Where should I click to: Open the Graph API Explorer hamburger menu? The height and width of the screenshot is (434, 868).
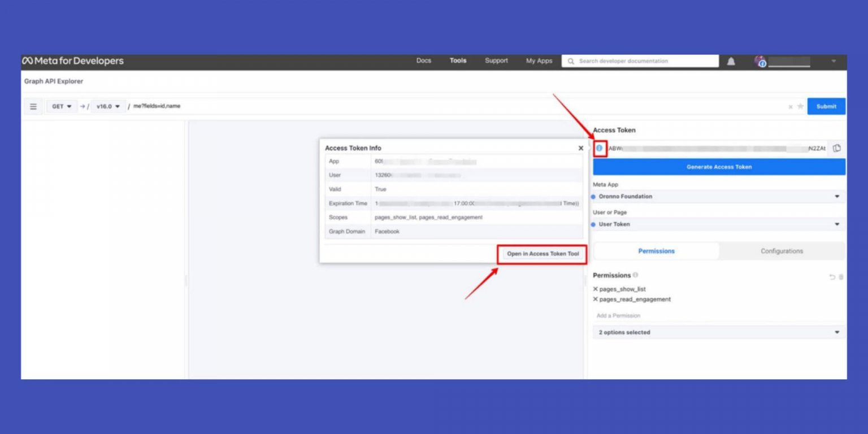33,106
